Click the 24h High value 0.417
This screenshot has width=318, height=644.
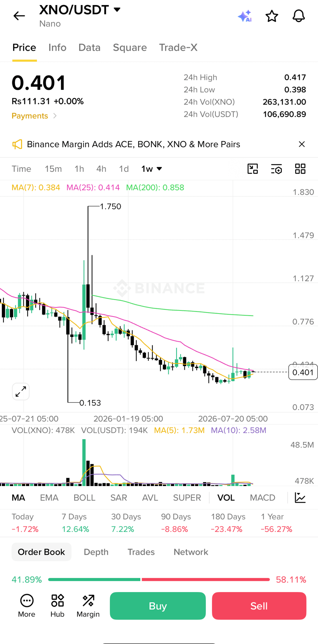pos(295,78)
